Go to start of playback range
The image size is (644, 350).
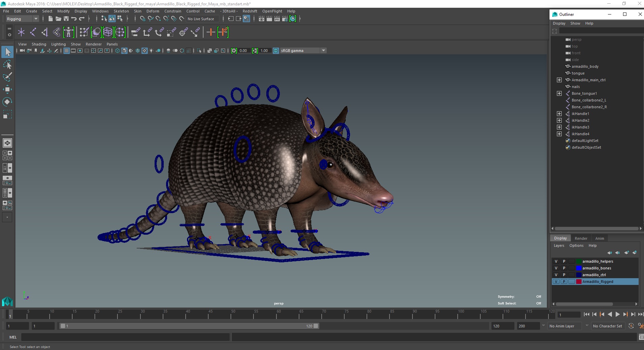(586, 314)
